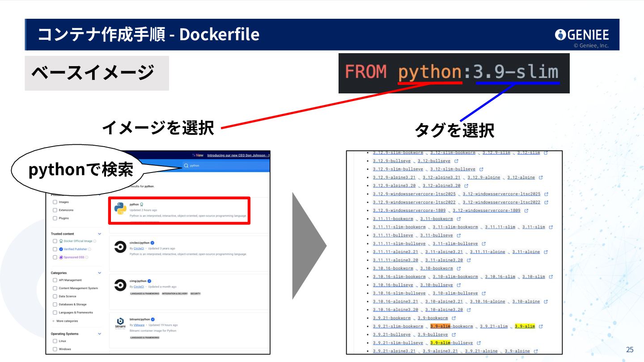Open external link icon on 3.12.9-windowsservercore-1809 row

pyautogui.click(x=526, y=210)
